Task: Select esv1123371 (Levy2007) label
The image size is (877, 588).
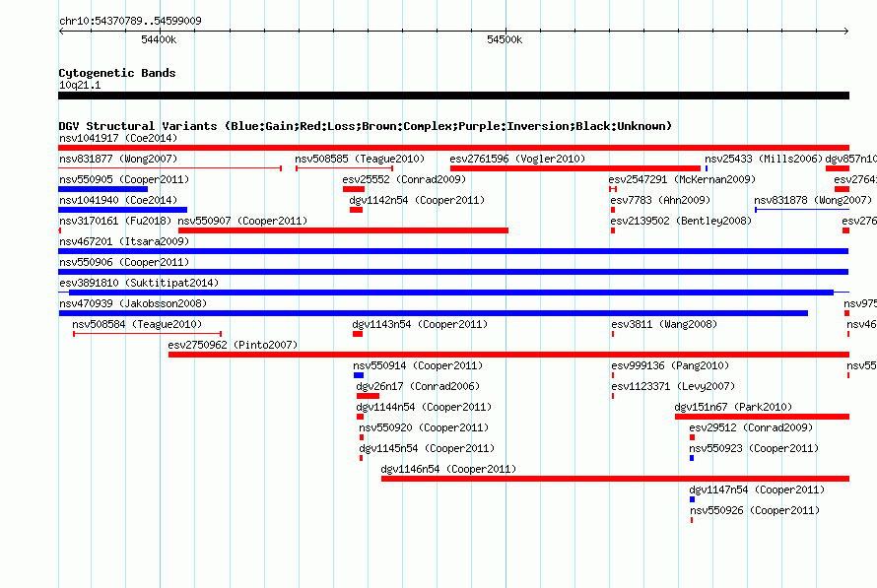Action: pos(673,386)
